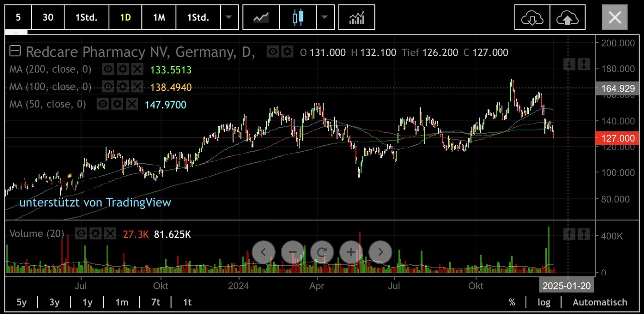This screenshot has width=644, height=314.
Task: Toggle visibility of Redcare Pharmacy price series
Action: pyautogui.click(x=273, y=52)
